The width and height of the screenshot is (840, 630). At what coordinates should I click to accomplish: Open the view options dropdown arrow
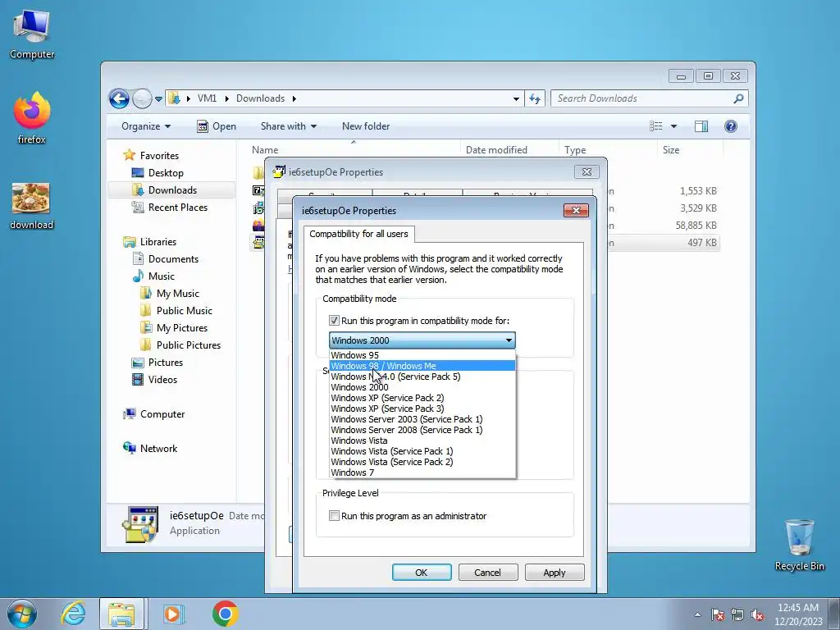click(673, 126)
